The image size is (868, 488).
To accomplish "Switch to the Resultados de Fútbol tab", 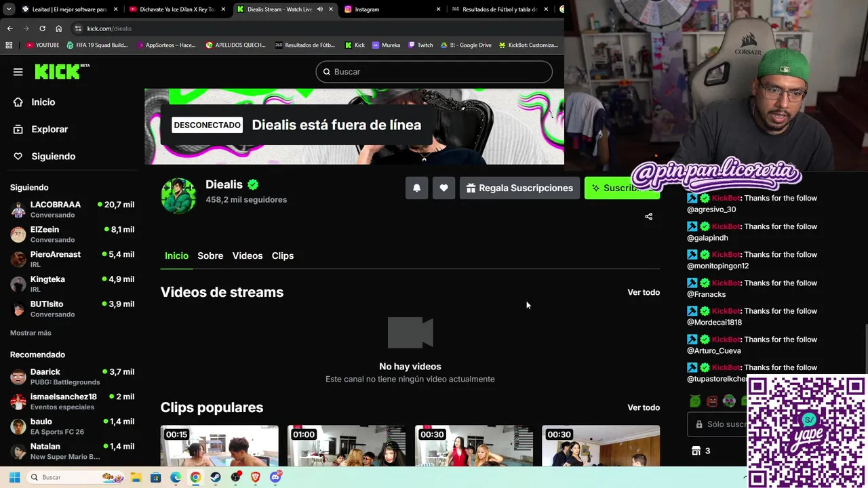I will [500, 9].
